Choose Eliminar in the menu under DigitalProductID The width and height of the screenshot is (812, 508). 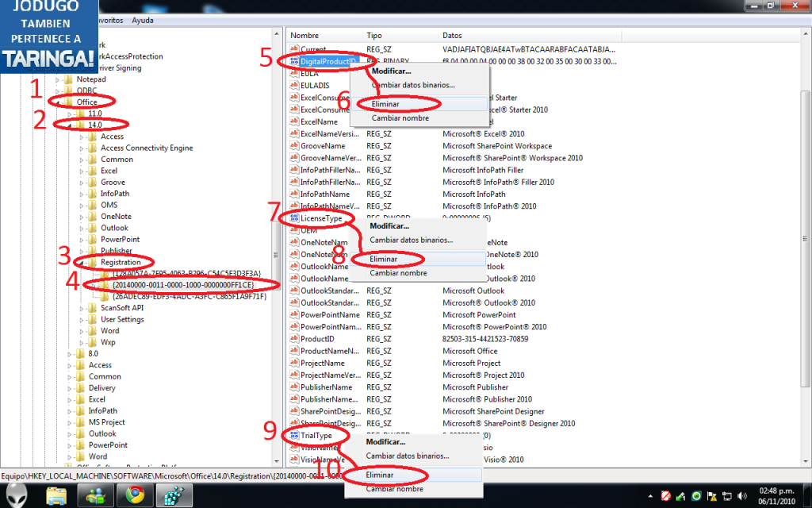click(x=419, y=104)
